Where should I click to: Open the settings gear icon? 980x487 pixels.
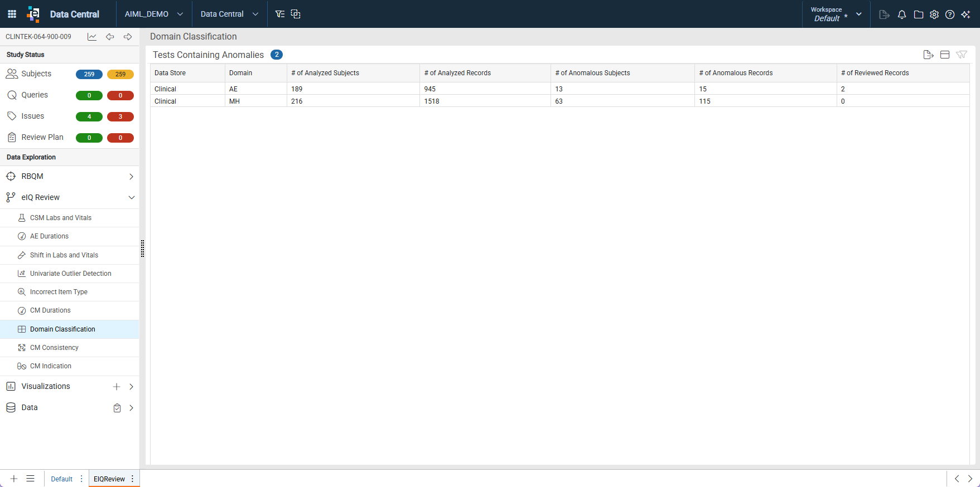(934, 14)
